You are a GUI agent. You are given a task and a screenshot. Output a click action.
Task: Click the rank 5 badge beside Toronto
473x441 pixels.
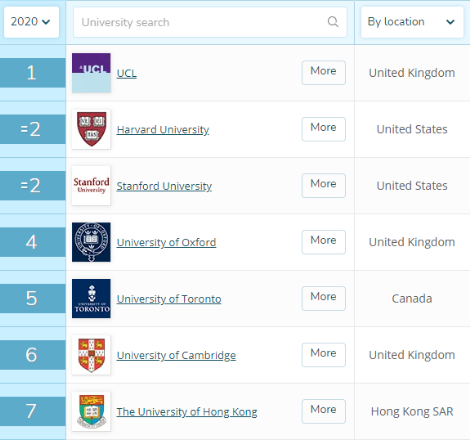pyautogui.click(x=32, y=298)
